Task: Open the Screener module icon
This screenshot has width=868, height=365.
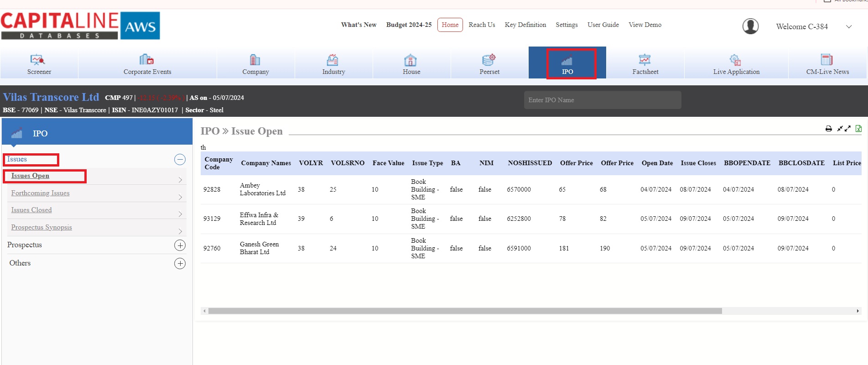Action: coord(38,60)
